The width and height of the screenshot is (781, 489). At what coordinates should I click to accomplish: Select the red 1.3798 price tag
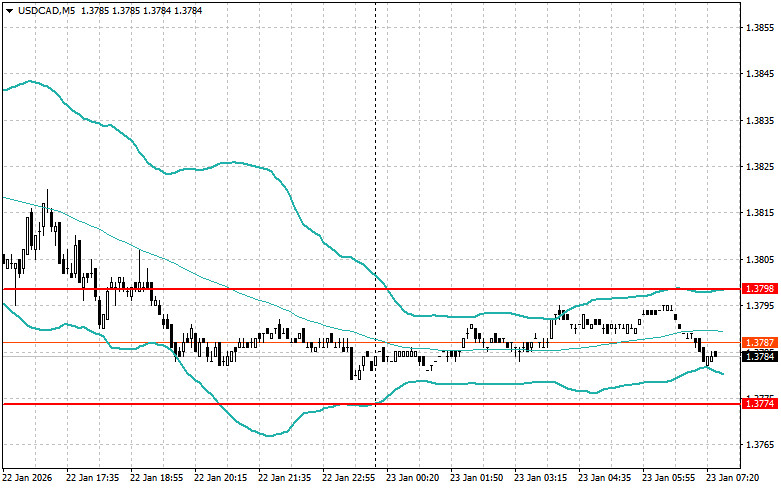[x=760, y=289]
